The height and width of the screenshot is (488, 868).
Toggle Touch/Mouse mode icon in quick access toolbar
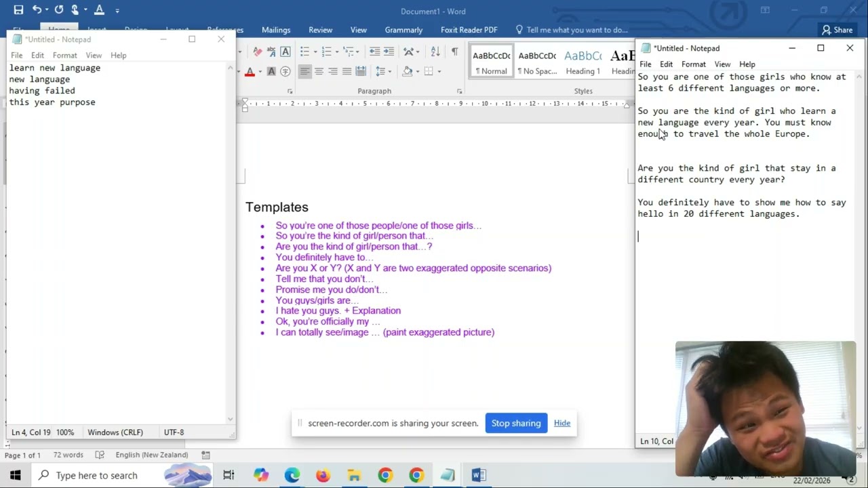coord(75,10)
